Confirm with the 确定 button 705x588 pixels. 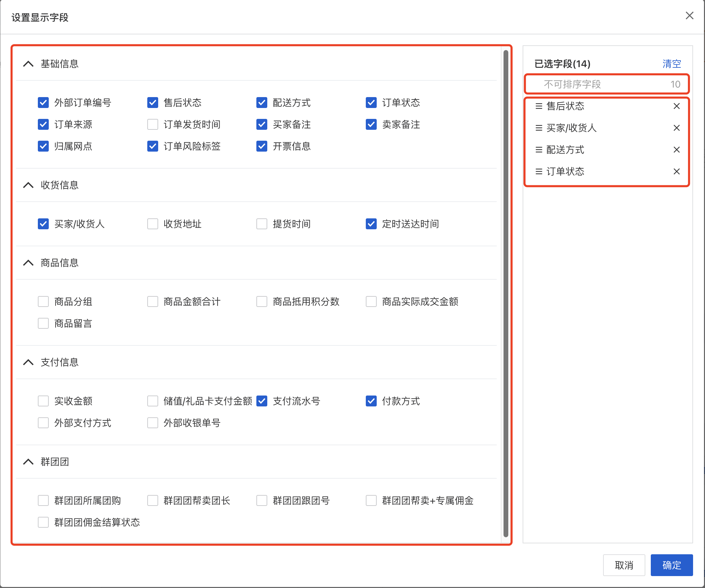672,565
